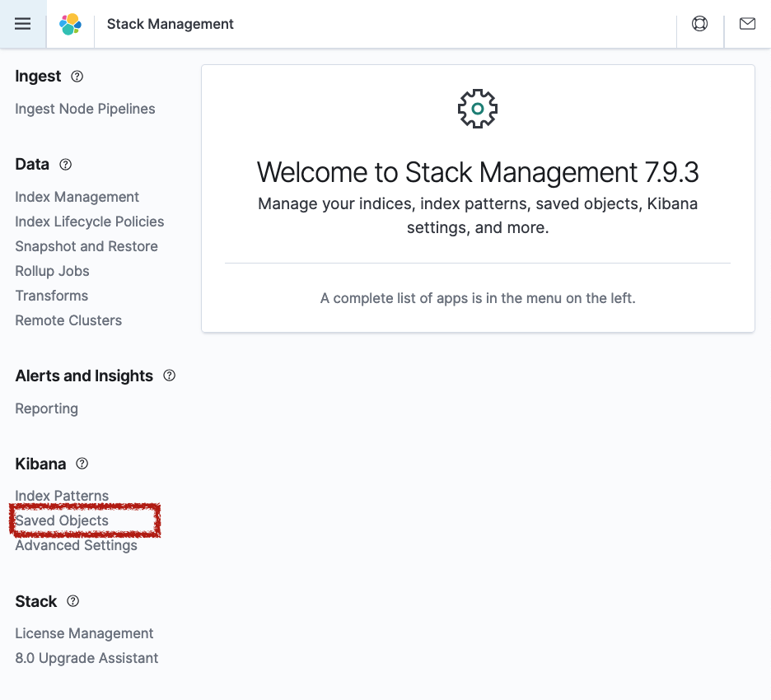771x700 pixels.
Task: Open License Management
Action: click(84, 633)
